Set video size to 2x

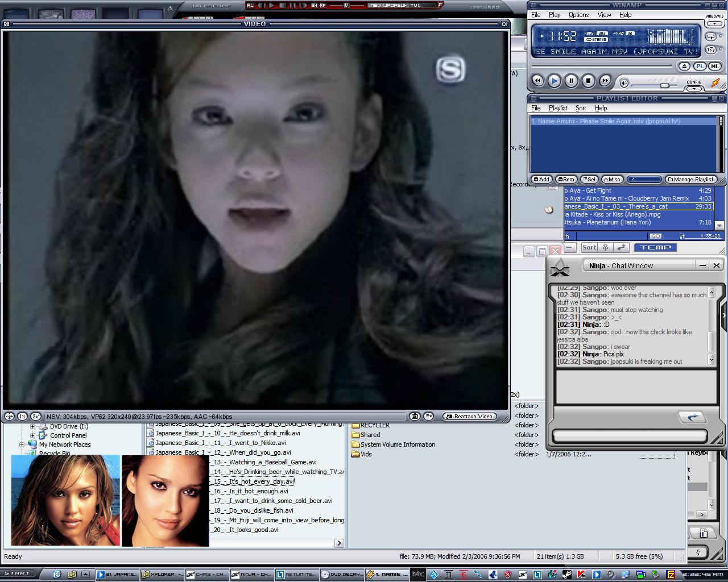pyautogui.click(x=35, y=417)
